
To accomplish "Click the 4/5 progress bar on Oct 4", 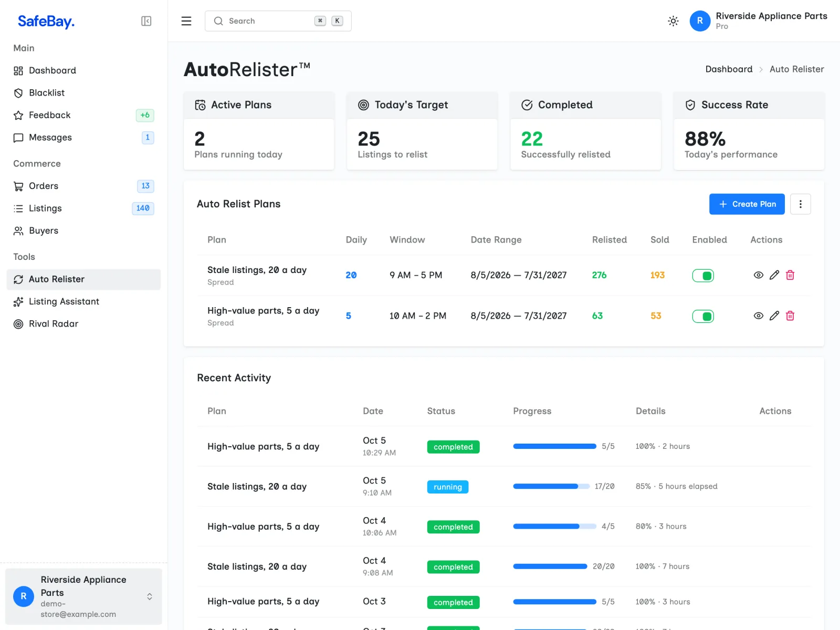I will pos(554,526).
